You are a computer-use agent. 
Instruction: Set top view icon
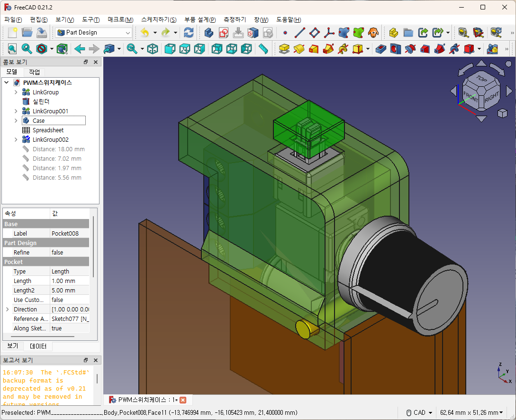tap(185, 49)
